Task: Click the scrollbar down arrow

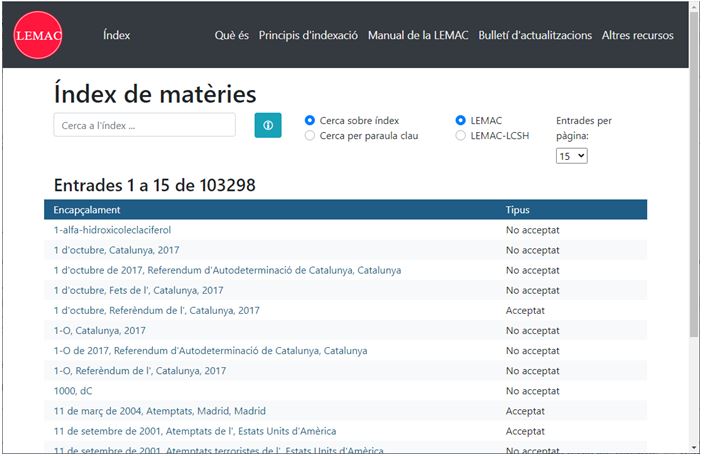Action: (x=694, y=448)
